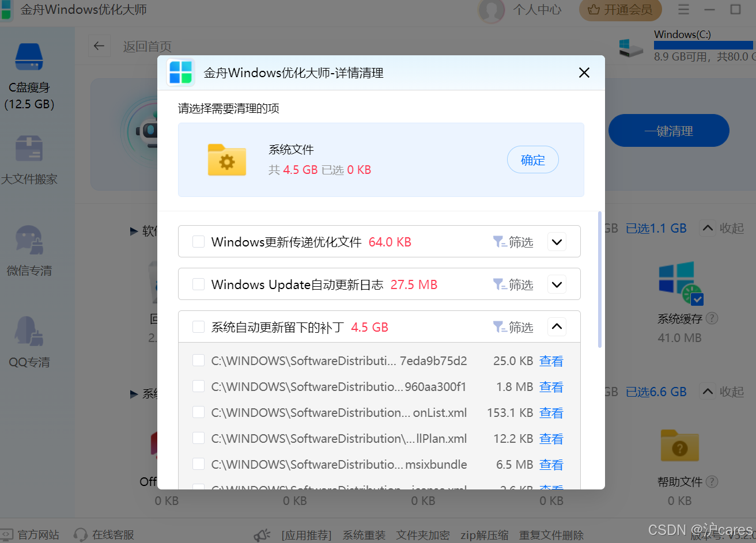756x543 pixels.
Task: Click the Windows(C:) disk usage bar
Action: pos(704,45)
